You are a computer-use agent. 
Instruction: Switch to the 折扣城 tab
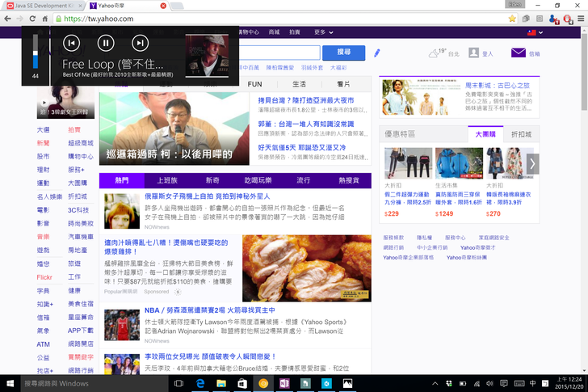[x=522, y=134]
